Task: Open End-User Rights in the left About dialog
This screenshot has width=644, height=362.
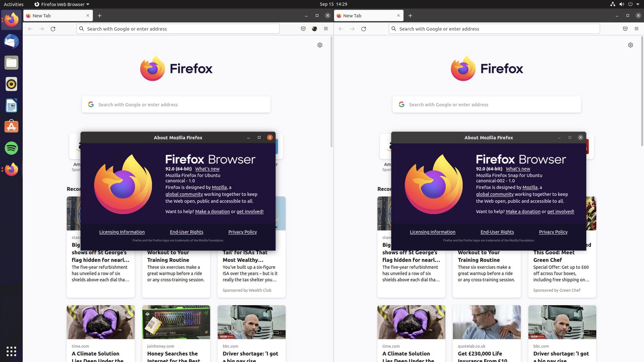Action: 186,232
